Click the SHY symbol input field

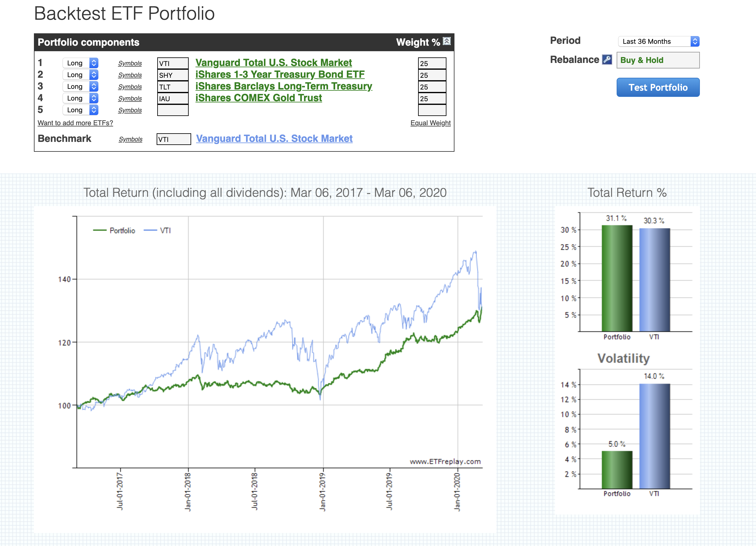click(173, 75)
